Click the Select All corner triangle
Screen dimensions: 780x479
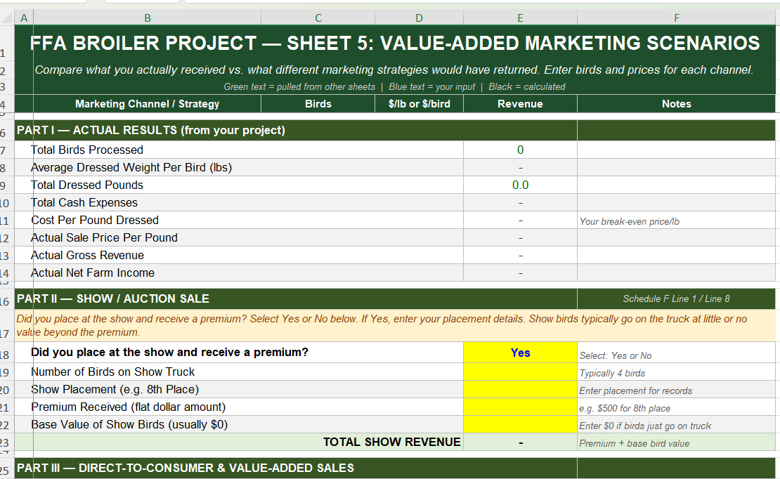7,18
